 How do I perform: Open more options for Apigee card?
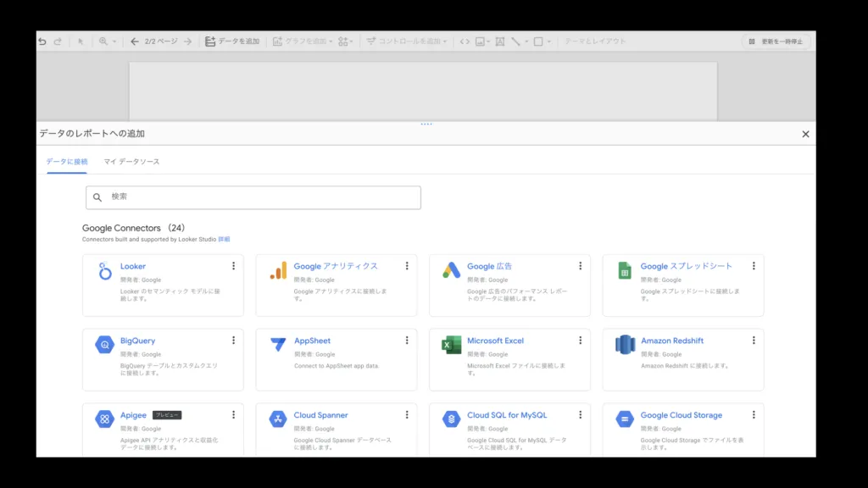click(x=234, y=414)
